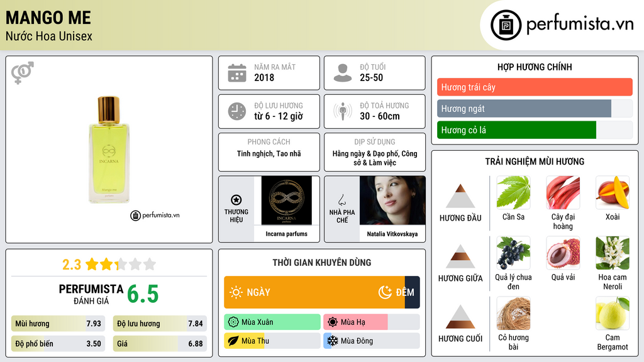
Task: Click the Dịp sử dụng occasion text
Action: click(375, 158)
